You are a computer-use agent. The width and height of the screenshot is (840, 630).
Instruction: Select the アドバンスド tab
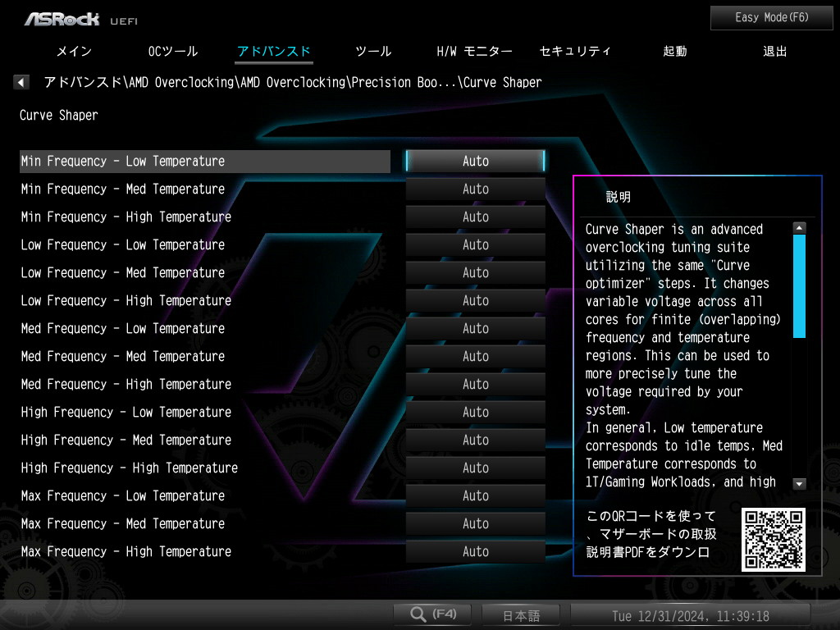274,52
